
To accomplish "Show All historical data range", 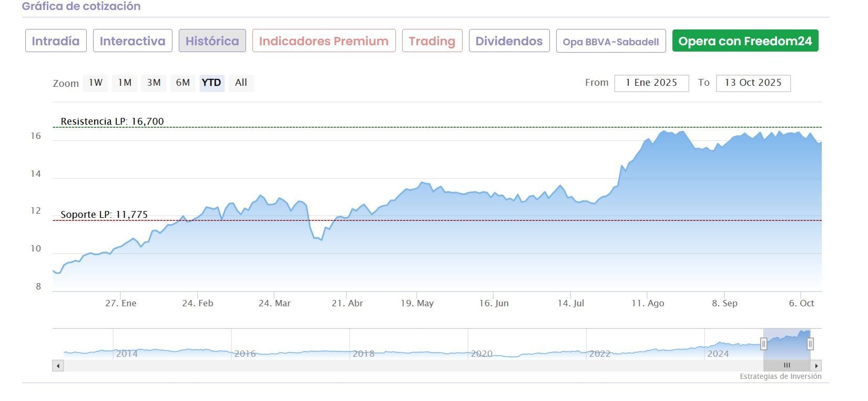I will coord(241,83).
